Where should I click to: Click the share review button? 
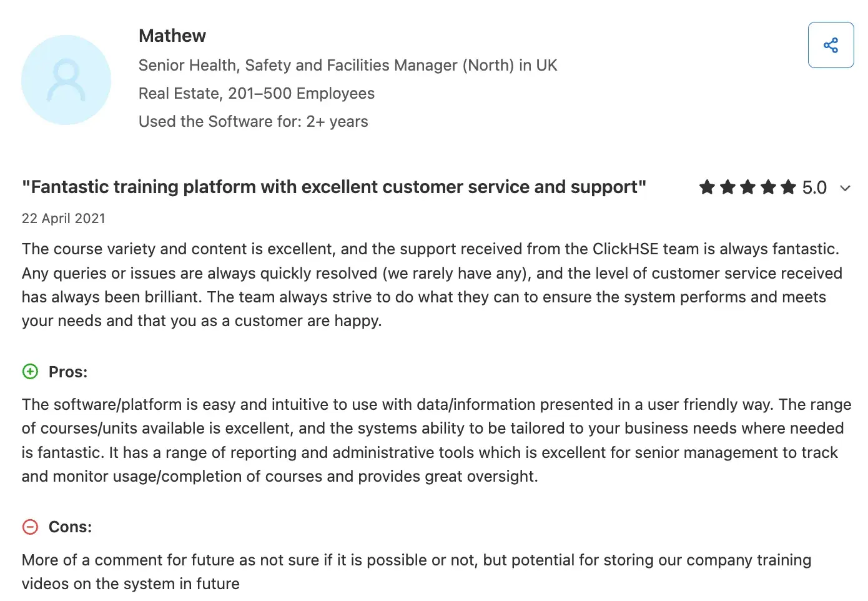pos(831,45)
